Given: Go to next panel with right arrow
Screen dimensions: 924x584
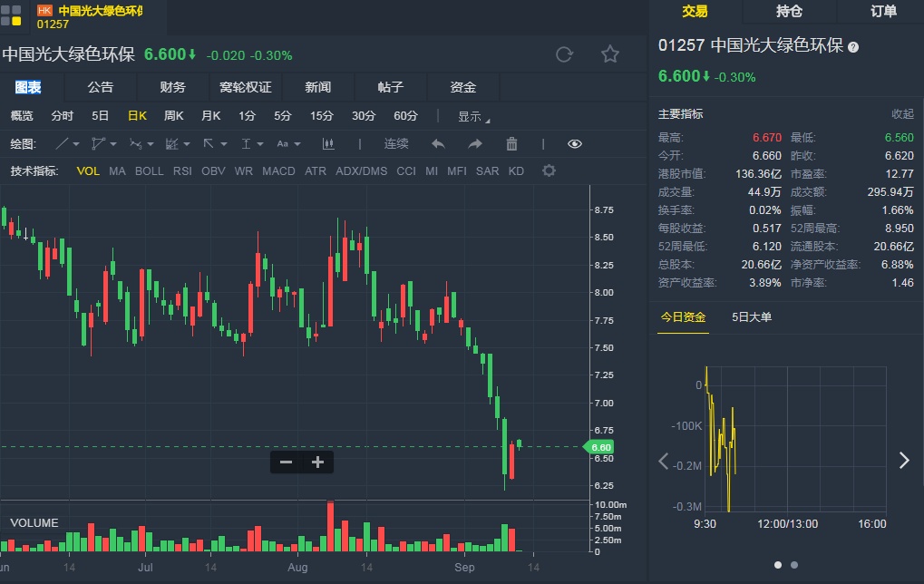Looking at the screenshot, I should (903, 461).
